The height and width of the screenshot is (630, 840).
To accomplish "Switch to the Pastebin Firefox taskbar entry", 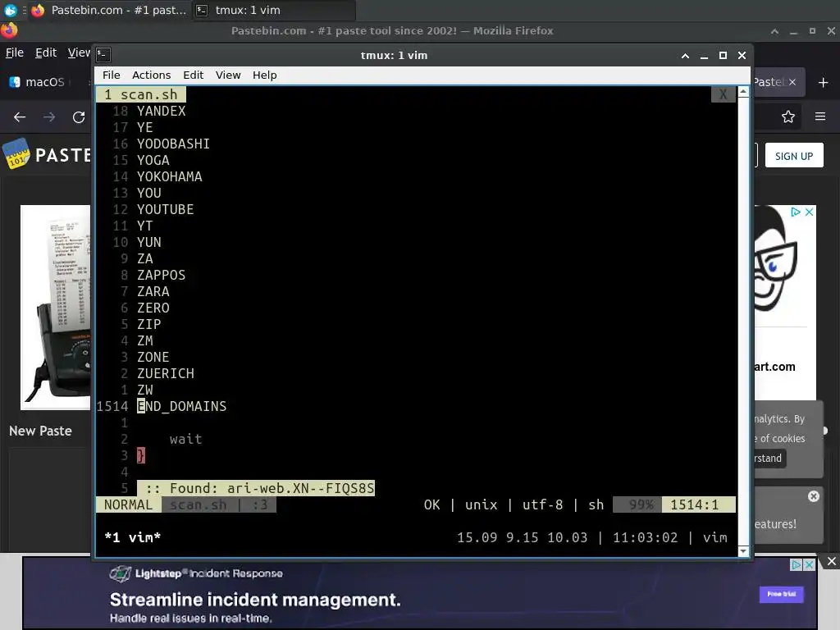I will 109,10.
